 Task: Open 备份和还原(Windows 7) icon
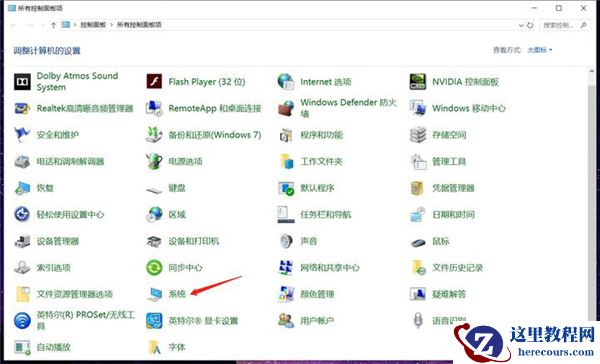pyautogui.click(x=154, y=135)
